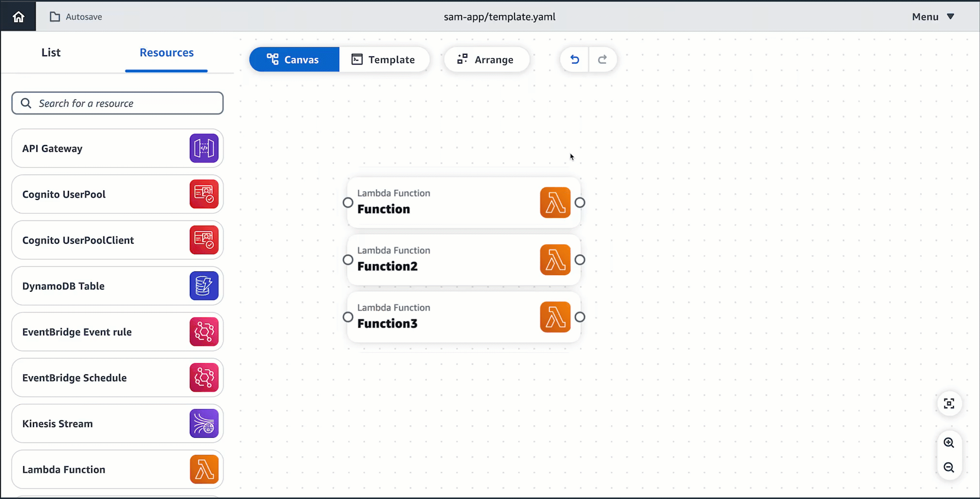980x499 pixels.
Task: Click the Arrange button
Action: (x=487, y=59)
